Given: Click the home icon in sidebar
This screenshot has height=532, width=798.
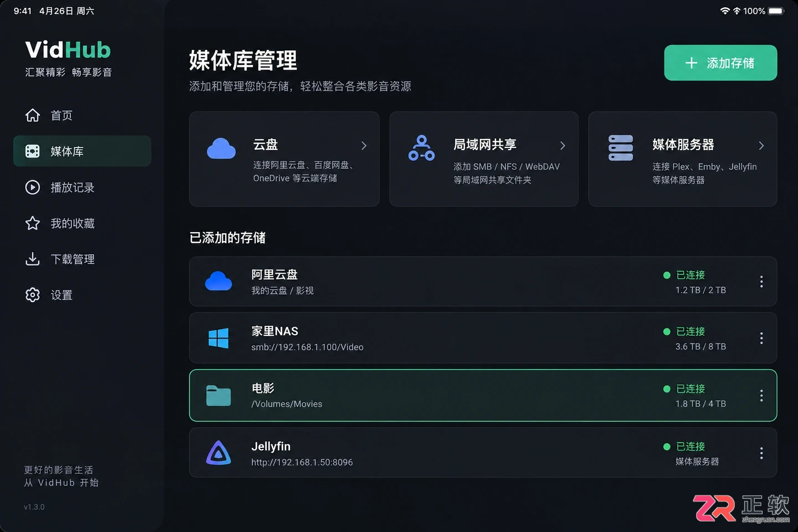Looking at the screenshot, I should pos(33,115).
